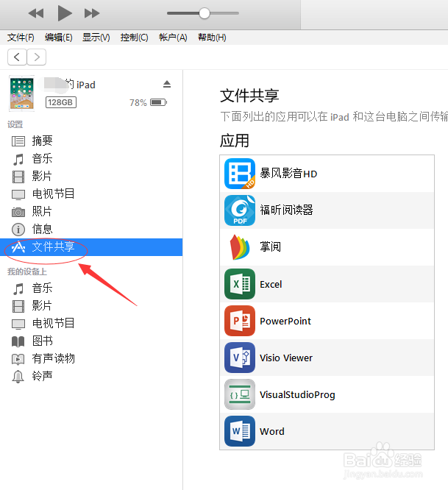Viewport: 448px width, 490px height.
Task: Open the 文件(F) menu
Action: tap(21, 38)
